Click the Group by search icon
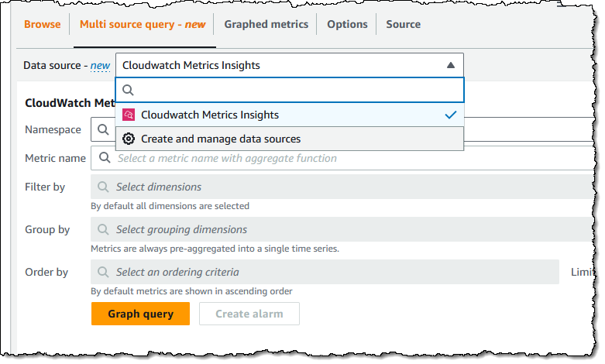 tap(103, 229)
